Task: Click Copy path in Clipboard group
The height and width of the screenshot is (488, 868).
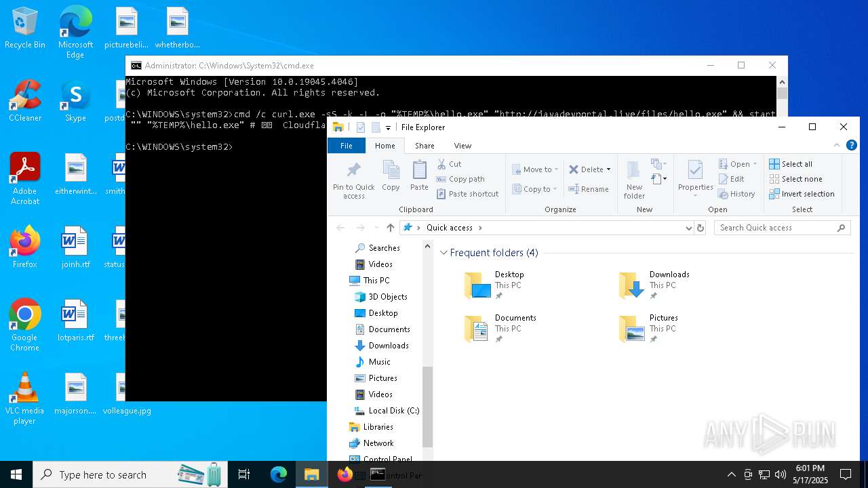Action: point(460,179)
